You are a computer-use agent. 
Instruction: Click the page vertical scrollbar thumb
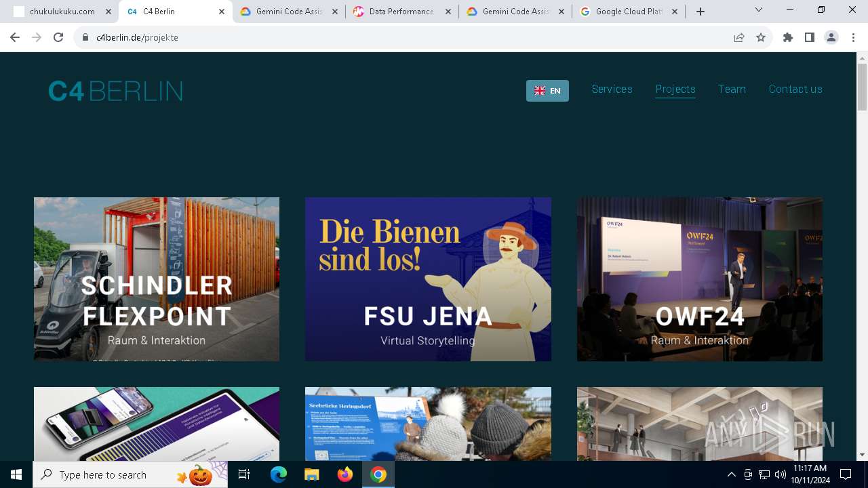pyautogui.click(x=863, y=87)
